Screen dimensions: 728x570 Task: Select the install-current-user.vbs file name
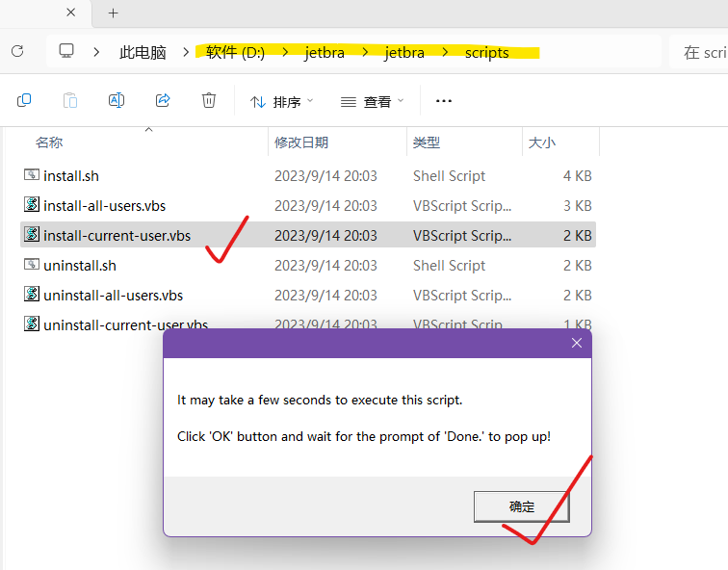[x=117, y=235]
